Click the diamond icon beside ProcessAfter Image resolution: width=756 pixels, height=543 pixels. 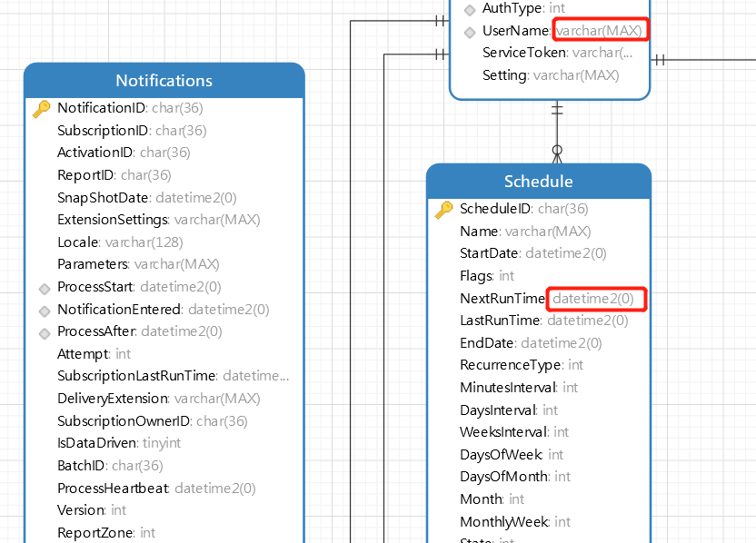43,332
